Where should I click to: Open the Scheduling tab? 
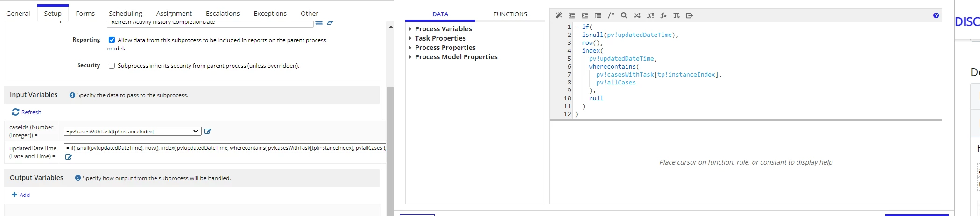126,14
